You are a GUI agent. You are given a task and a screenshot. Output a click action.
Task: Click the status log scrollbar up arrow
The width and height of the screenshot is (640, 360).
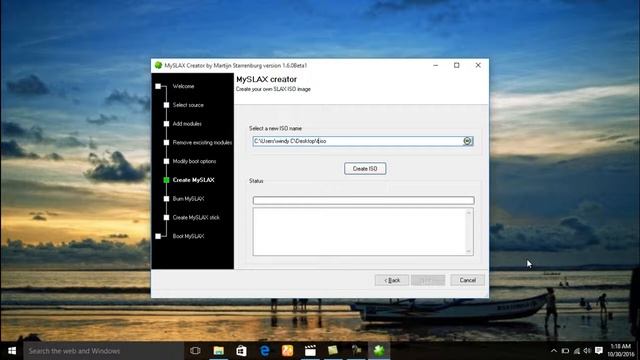(469, 213)
